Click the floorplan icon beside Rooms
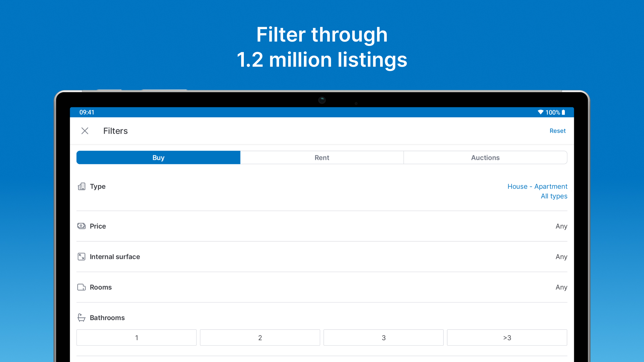Image resolution: width=644 pixels, height=362 pixels. (x=82, y=287)
